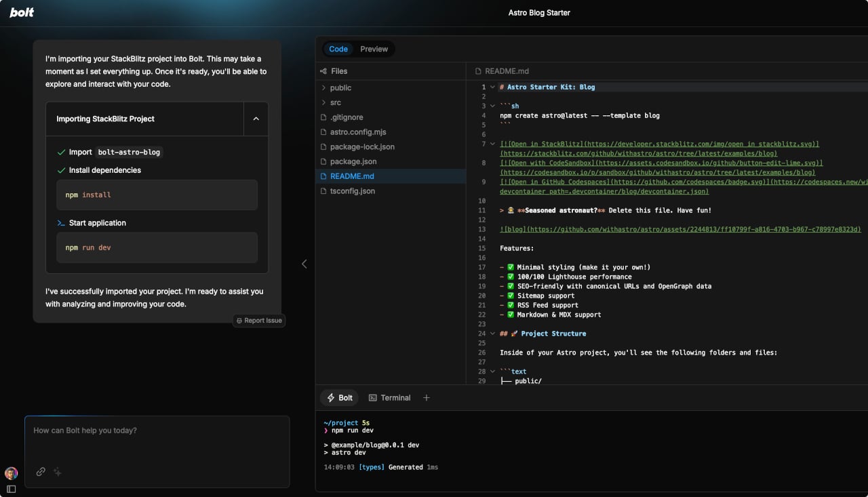Screen dimensions: 868x497
Task: Click the attach link icon
Action: [41, 472]
